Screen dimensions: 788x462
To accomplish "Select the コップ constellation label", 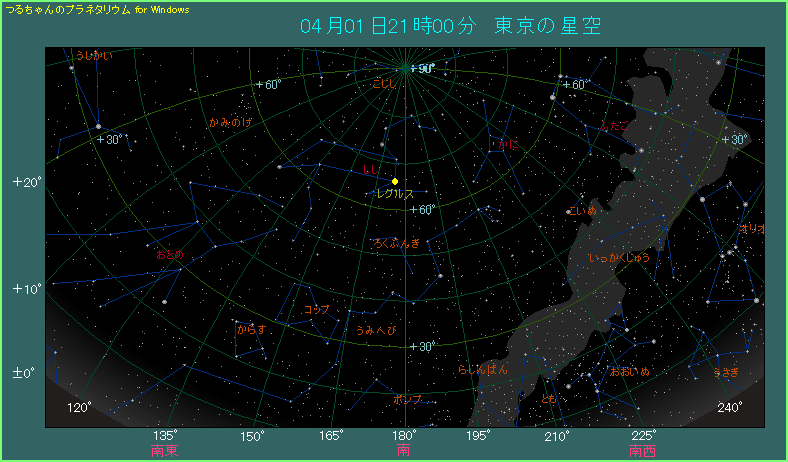I will click(x=316, y=309).
